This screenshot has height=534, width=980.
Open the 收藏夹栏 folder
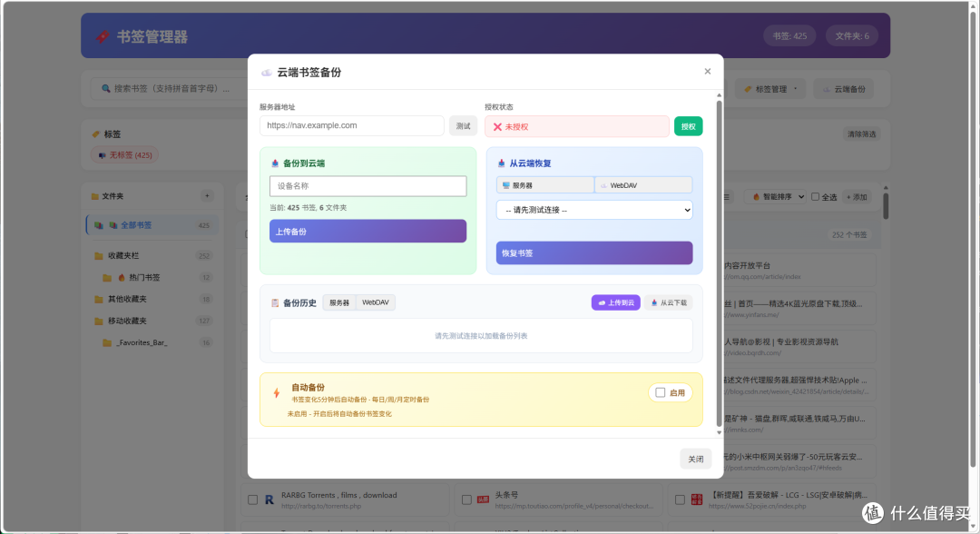point(152,256)
